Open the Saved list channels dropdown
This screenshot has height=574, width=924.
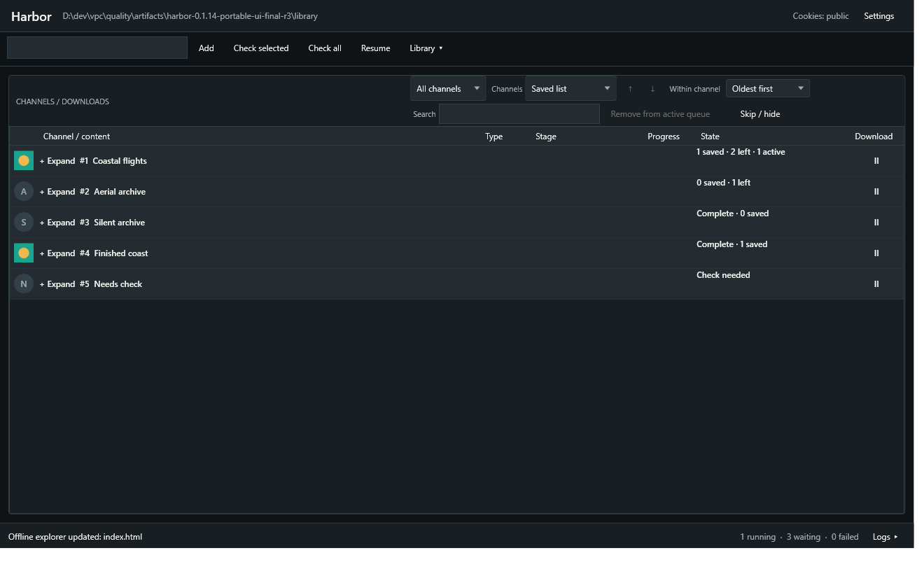point(570,89)
